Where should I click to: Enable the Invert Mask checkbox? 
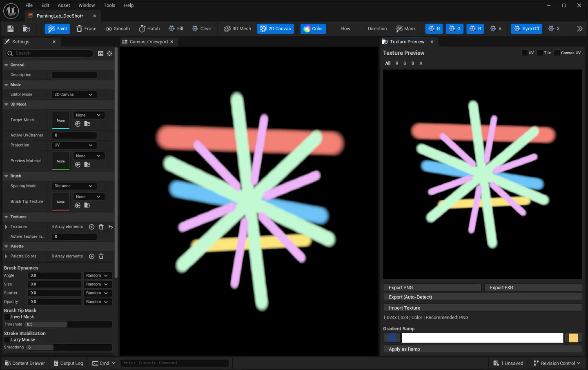coord(7,317)
